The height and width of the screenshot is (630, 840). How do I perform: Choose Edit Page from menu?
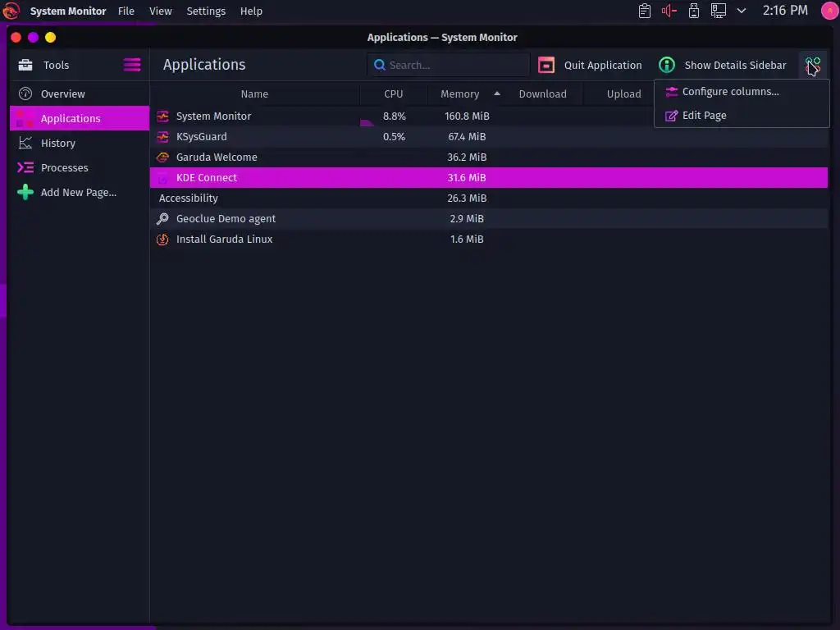(x=742, y=115)
